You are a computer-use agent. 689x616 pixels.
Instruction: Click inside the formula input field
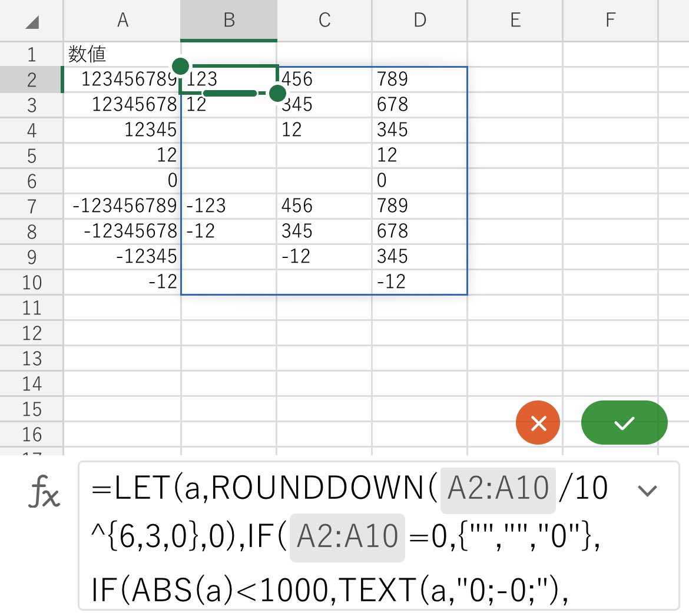(x=379, y=536)
